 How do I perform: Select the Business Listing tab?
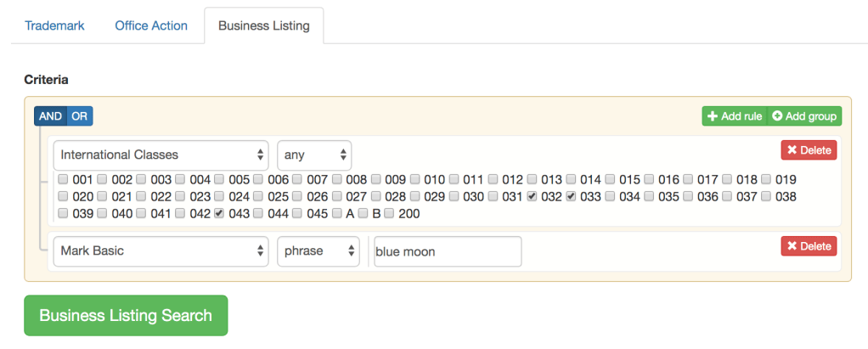[x=263, y=25]
